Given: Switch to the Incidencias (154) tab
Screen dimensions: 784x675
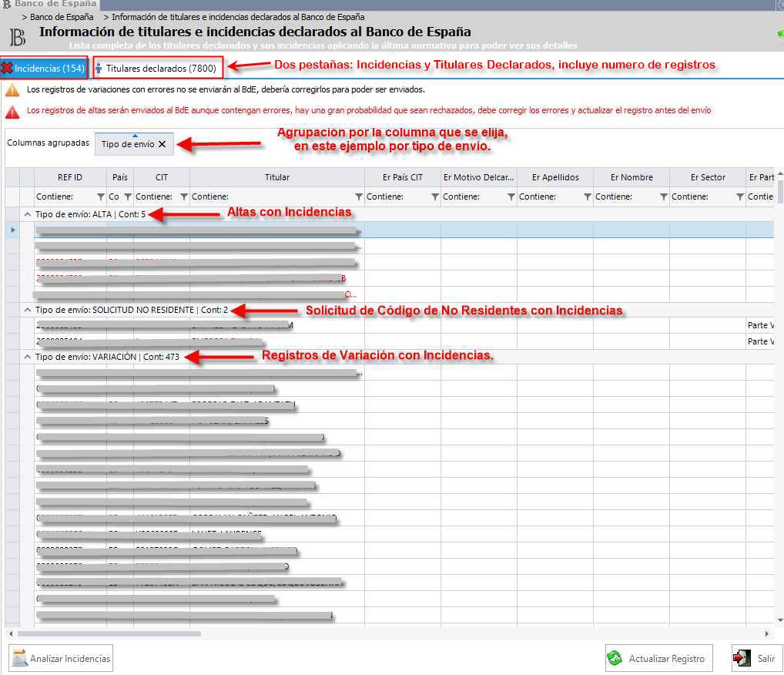Looking at the screenshot, I should (x=44, y=68).
